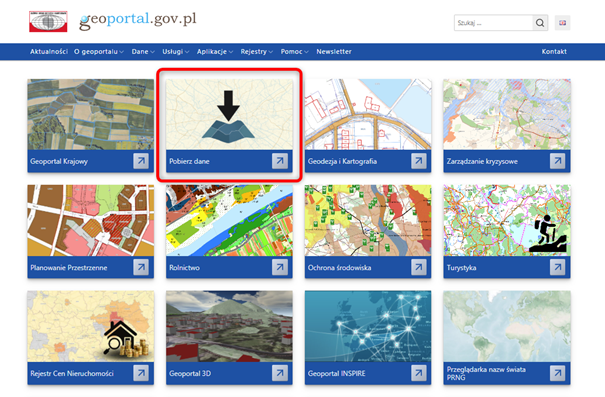Expand the O geoportalu menu

[99, 52]
